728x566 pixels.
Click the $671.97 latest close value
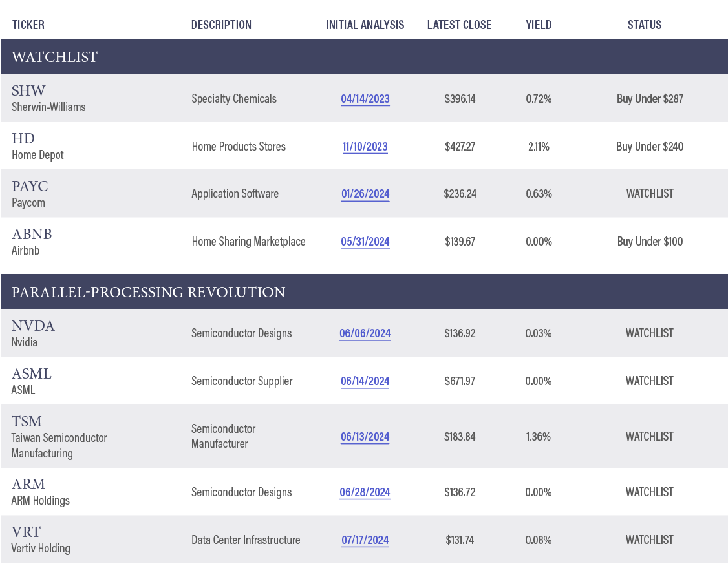[x=460, y=381]
